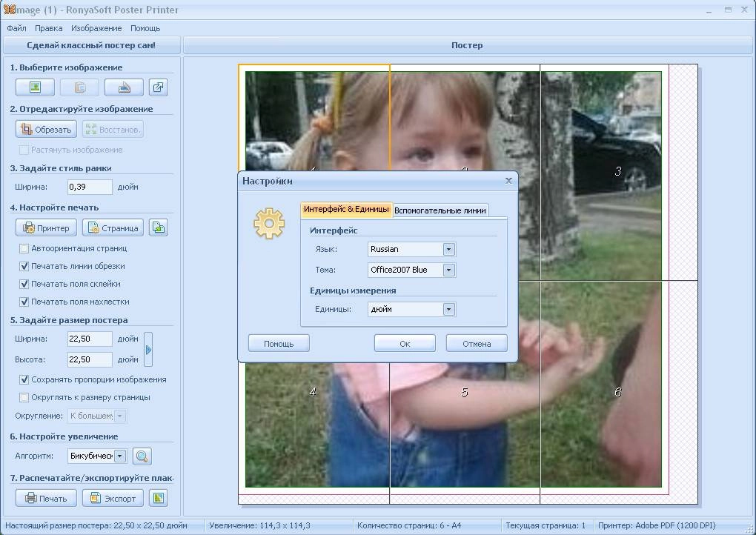Image resolution: width=756 pixels, height=535 pixels.
Task: Click status text Увеличение: 114,3 x 114,3
Action: pos(259,526)
